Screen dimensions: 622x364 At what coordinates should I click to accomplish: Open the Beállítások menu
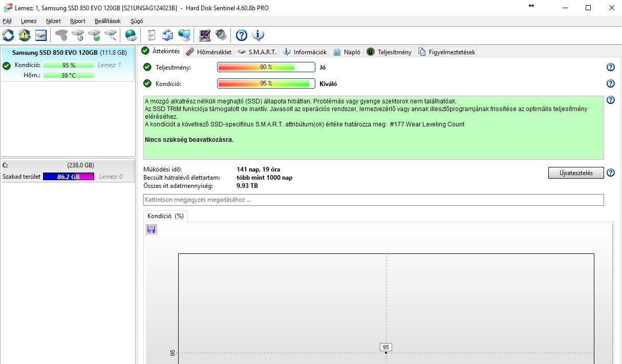[108, 21]
